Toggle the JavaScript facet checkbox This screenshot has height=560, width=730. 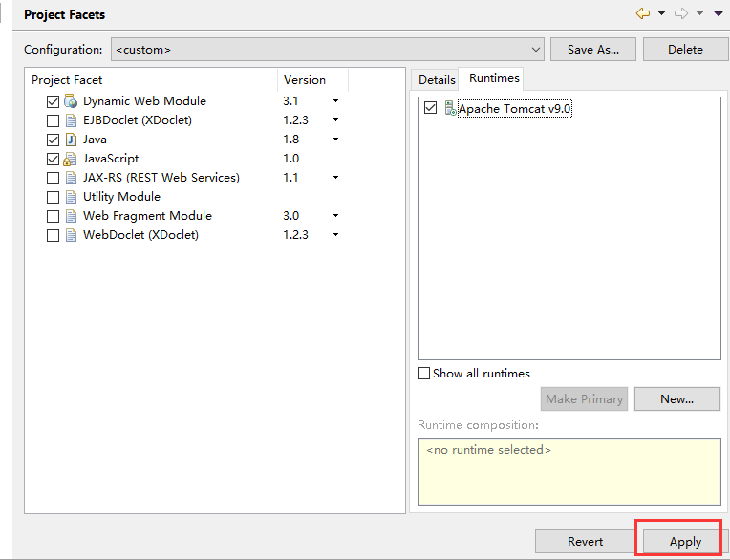[54, 159]
